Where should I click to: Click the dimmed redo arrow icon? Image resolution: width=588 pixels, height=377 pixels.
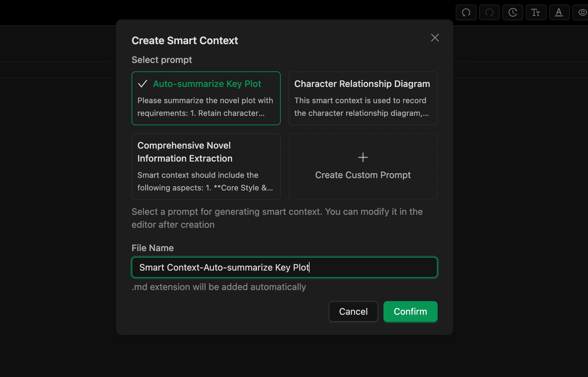coord(489,13)
